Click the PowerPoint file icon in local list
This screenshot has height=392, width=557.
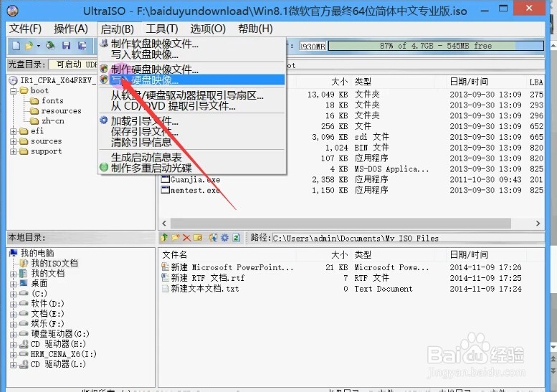[165, 267]
